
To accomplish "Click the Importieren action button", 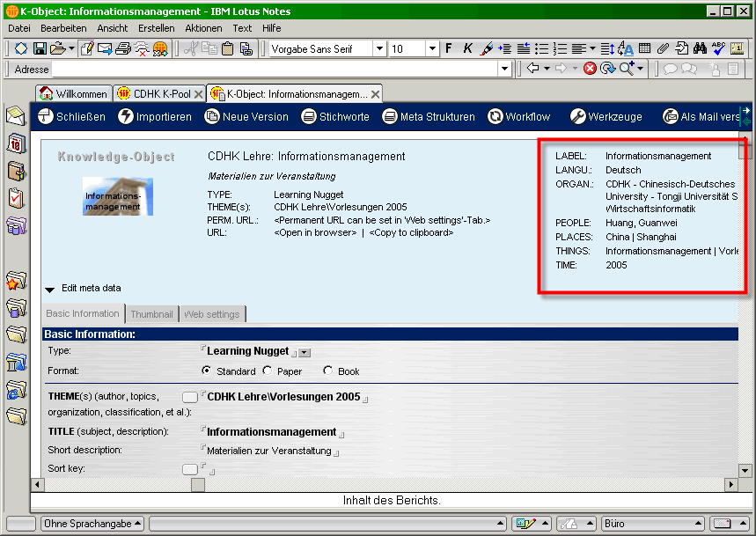I will [x=155, y=116].
